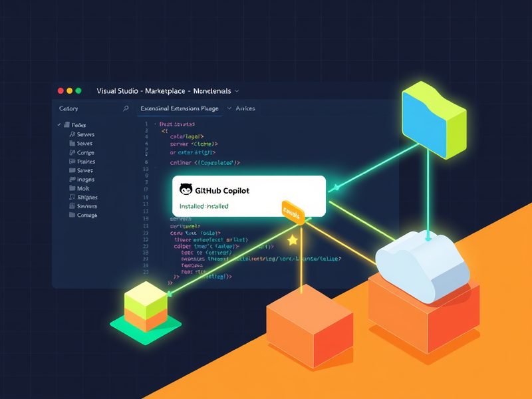Click the GitHub Copilot extension title
532x399 pixels.
point(222,191)
